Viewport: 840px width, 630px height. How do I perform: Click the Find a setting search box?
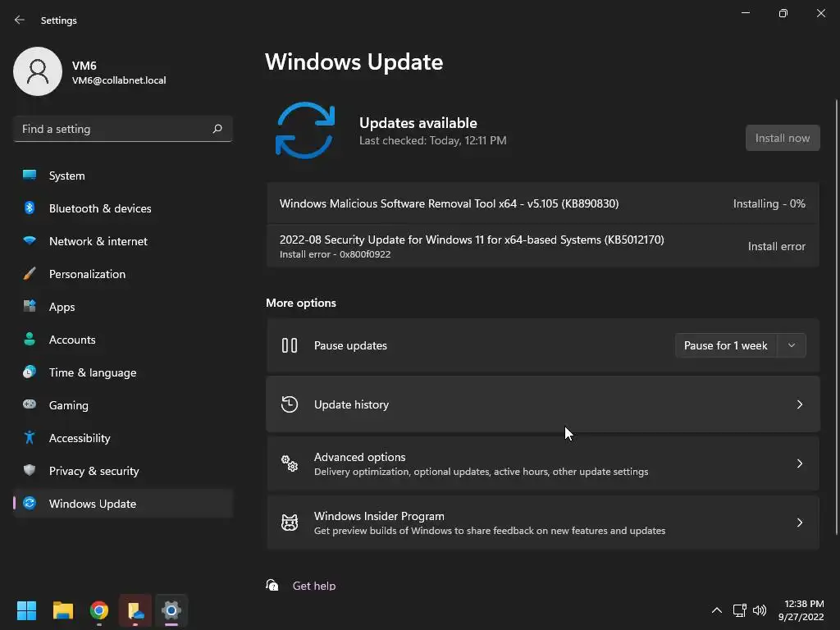(x=123, y=129)
